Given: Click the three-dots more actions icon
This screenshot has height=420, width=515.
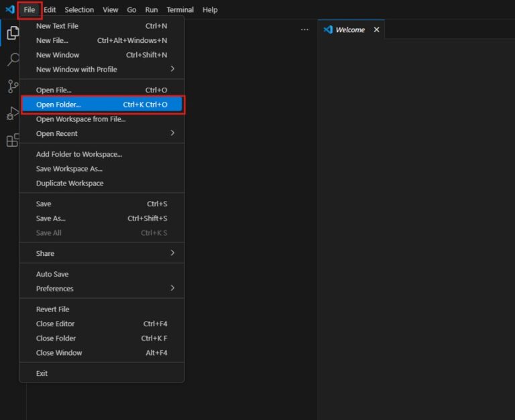Looking at the screenshot, I should pos(304,30).
